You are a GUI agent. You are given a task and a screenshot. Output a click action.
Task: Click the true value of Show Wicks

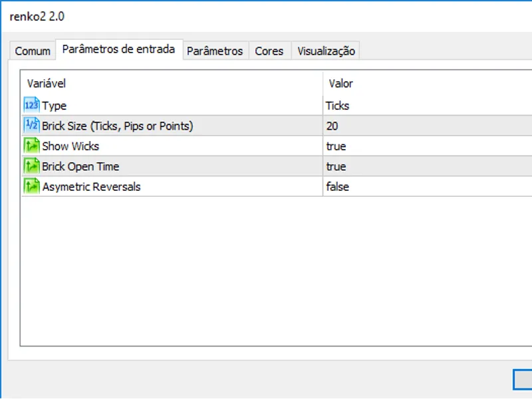336,146
